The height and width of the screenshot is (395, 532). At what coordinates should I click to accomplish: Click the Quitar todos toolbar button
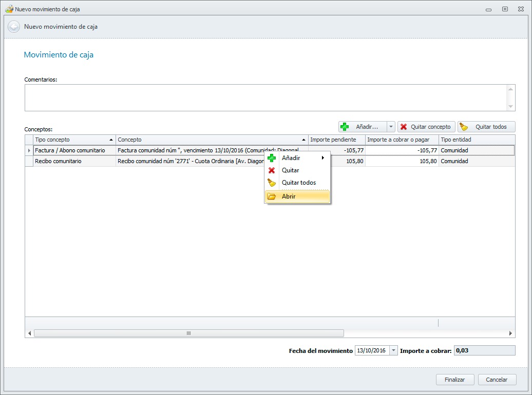[x=486, y=127]
